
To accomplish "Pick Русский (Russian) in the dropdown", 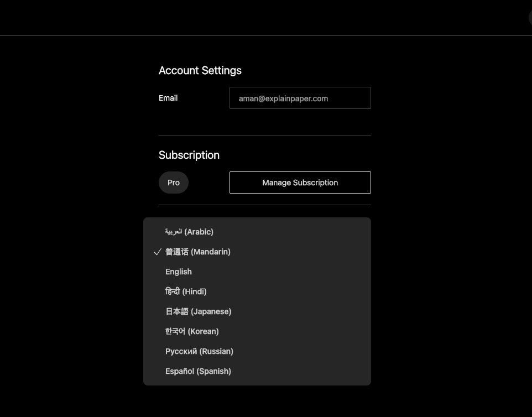I will point(257,351).
